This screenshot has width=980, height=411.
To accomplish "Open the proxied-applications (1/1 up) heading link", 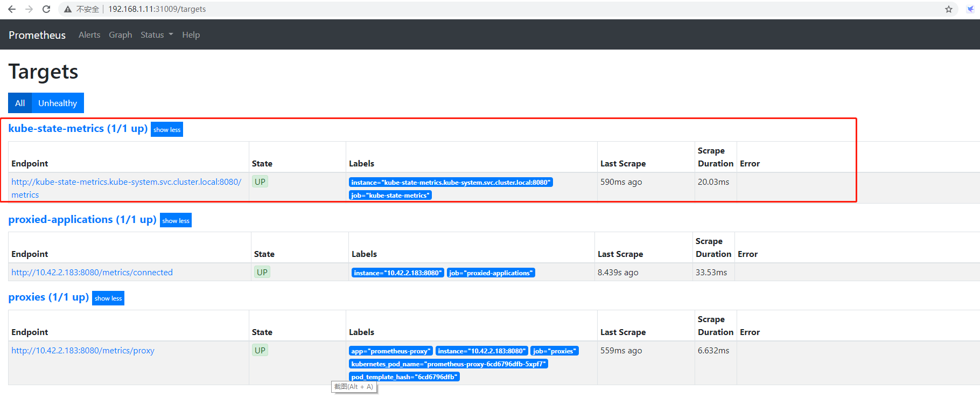I will (x=82, y=220).
